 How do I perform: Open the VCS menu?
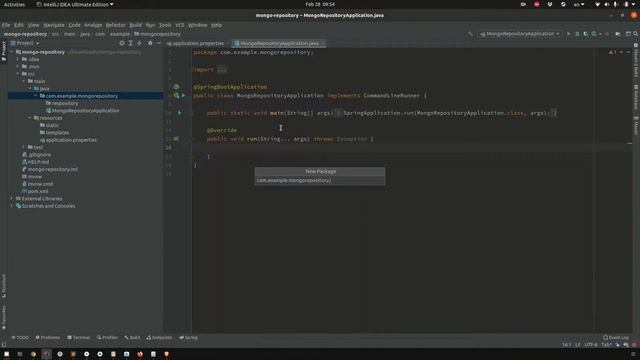[180, 25]
